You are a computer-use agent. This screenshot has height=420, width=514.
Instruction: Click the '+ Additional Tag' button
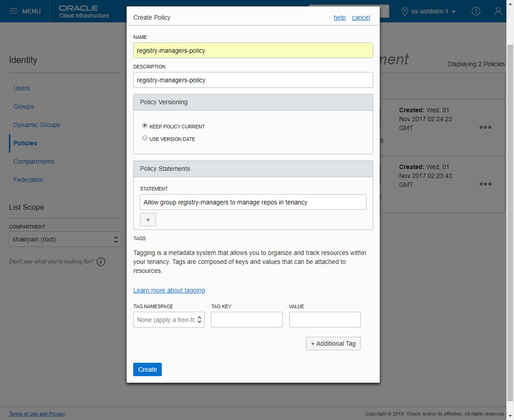(x=333, y=344)
